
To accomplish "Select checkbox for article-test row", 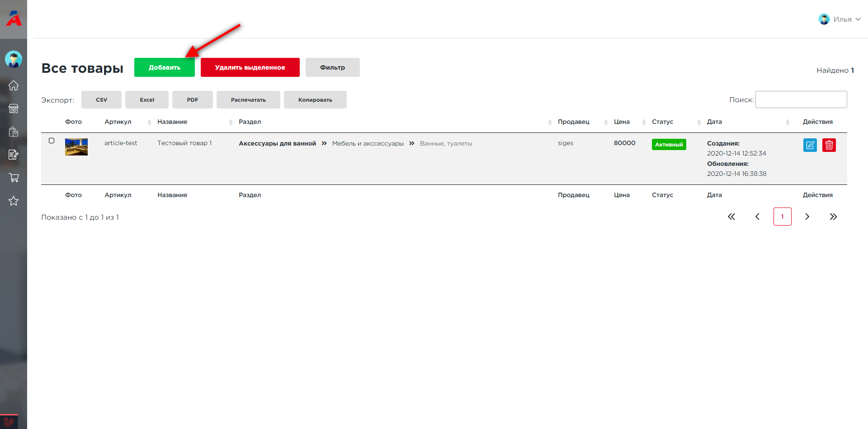I will pos(52,141).
